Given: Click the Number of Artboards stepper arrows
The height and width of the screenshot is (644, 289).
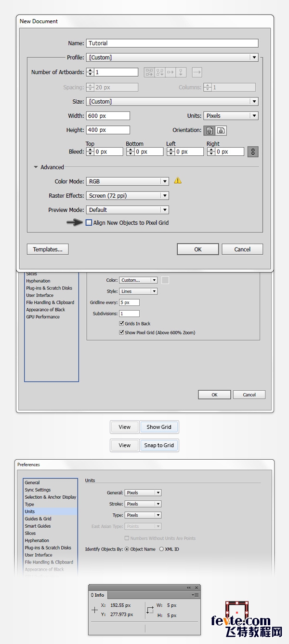Looking at the screenshot, I should (x=90, y=72).
